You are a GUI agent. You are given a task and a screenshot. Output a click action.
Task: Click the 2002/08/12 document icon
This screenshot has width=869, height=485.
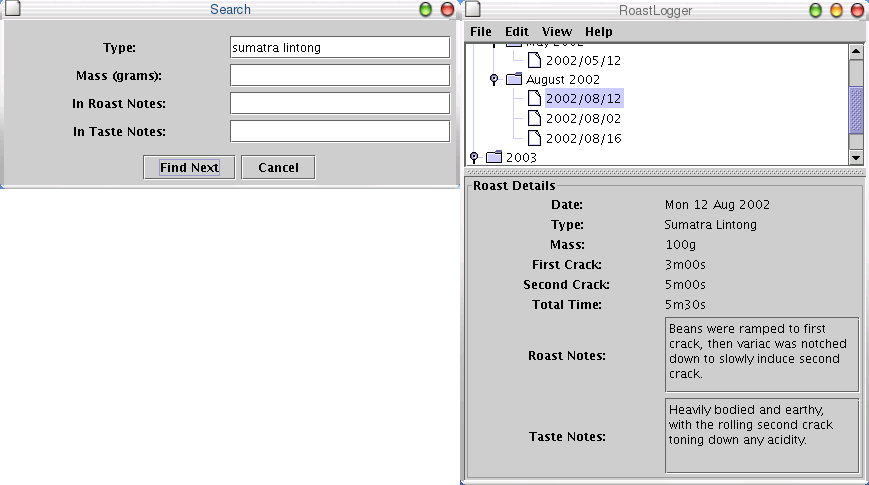(x=534, y=98)
